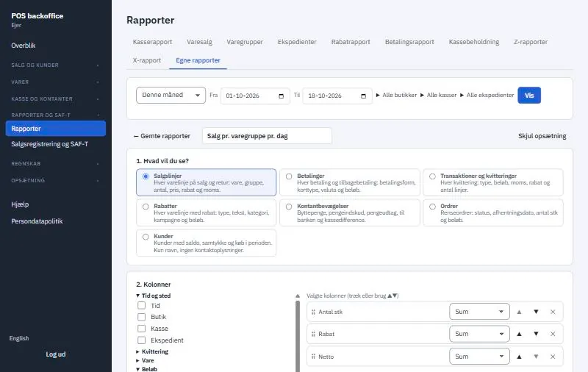Select the Rabatter report type
Image resolution: width=588 pixels, height=372 pixels.
(207, 212)
